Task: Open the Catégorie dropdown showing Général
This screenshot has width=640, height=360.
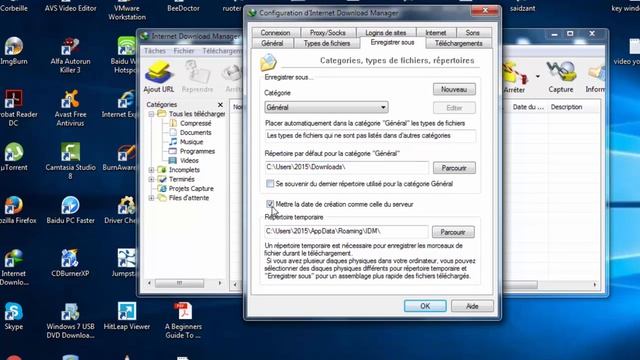Action: point(326,107)
